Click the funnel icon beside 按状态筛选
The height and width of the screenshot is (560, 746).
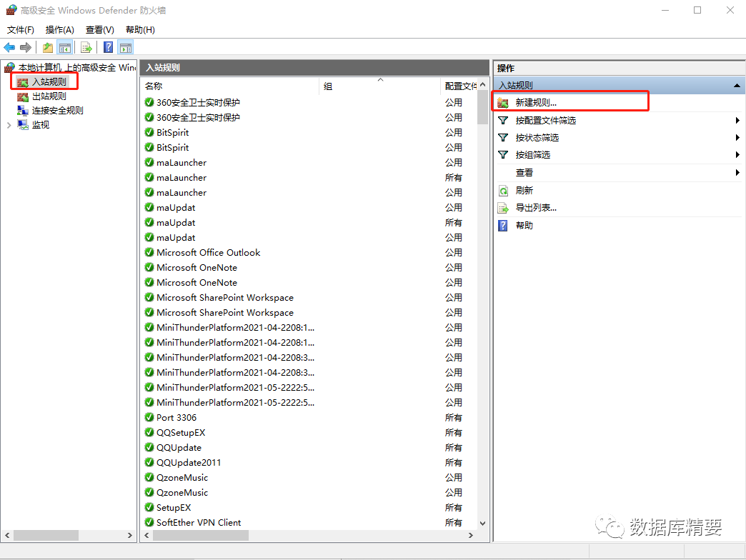pyautogui.click(x=503, y=138)
